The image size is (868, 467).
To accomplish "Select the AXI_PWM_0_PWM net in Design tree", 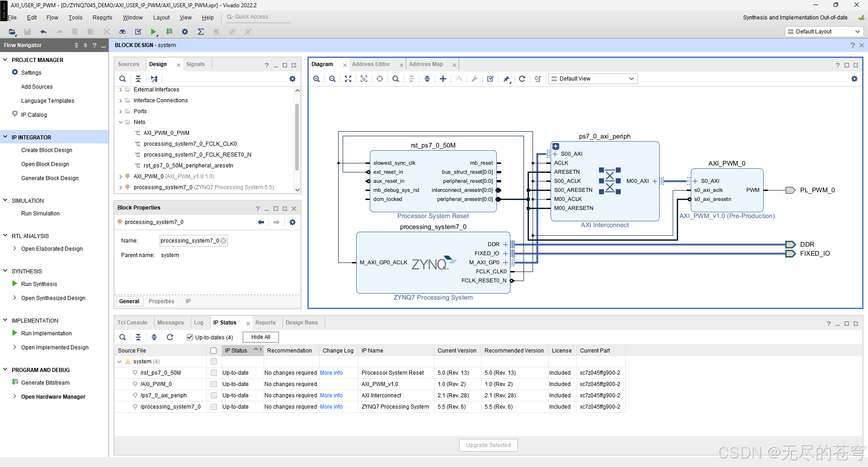I will [x=166, y=133].
